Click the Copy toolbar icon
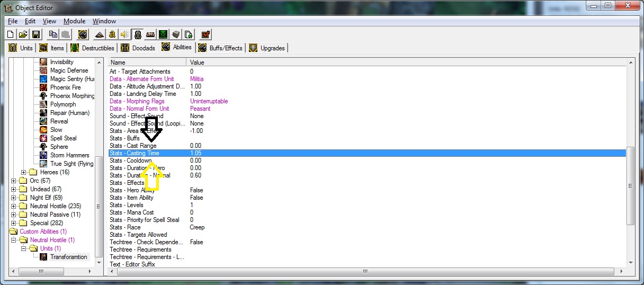 tap(52, 34)
